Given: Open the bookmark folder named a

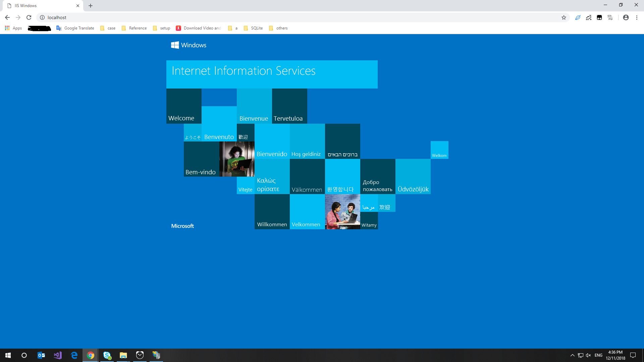Looking at the screenshot, I should click(x=233, y=28).
